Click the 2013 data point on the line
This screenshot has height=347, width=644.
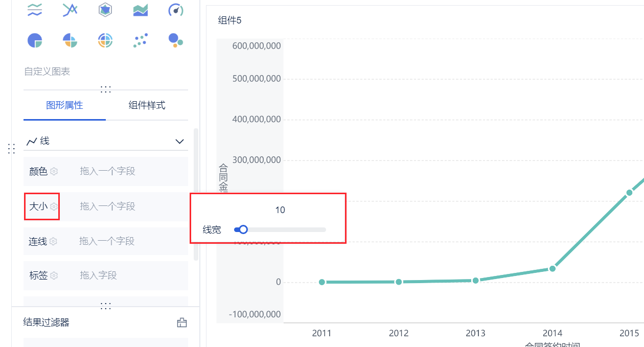click(475, 280)
